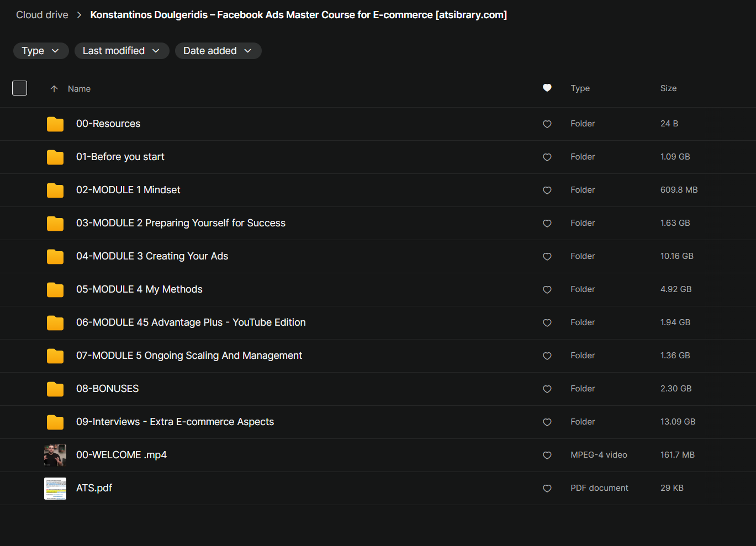
Task: Click the 06-MODULE 45 Advantage Plus folder icon
Action: tap(55, 323)
